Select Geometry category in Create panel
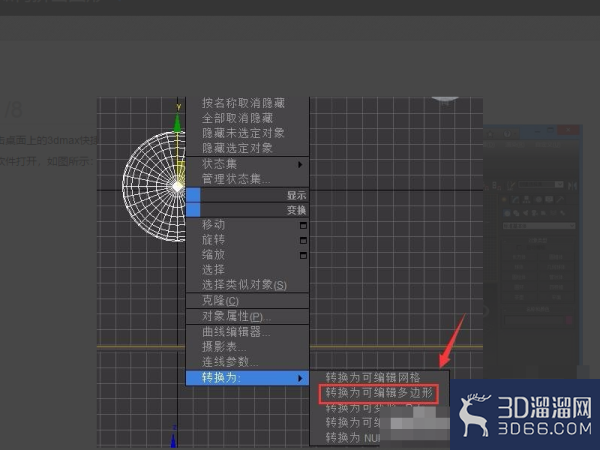The height and width of the screenshot is (450, 600). [507, 213]
